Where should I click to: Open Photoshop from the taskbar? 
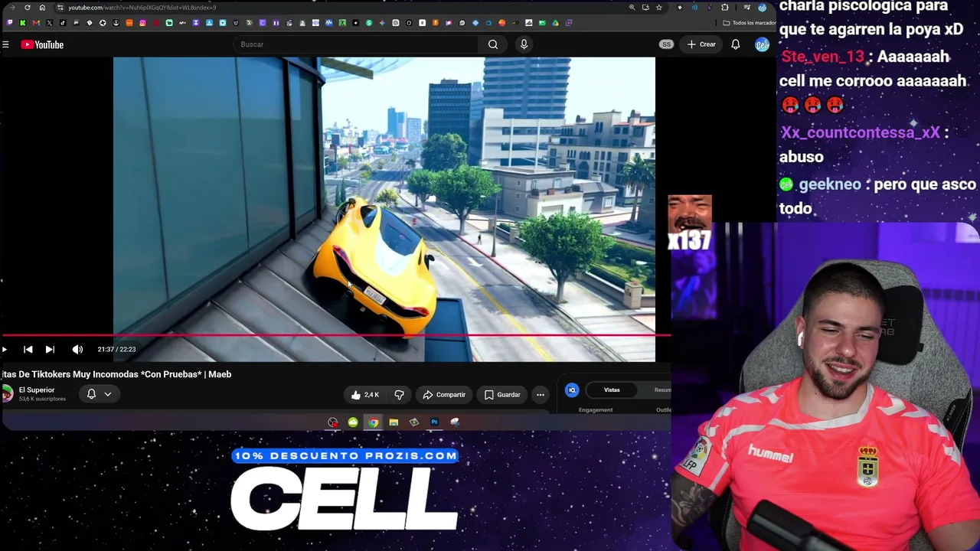point(434,422)
